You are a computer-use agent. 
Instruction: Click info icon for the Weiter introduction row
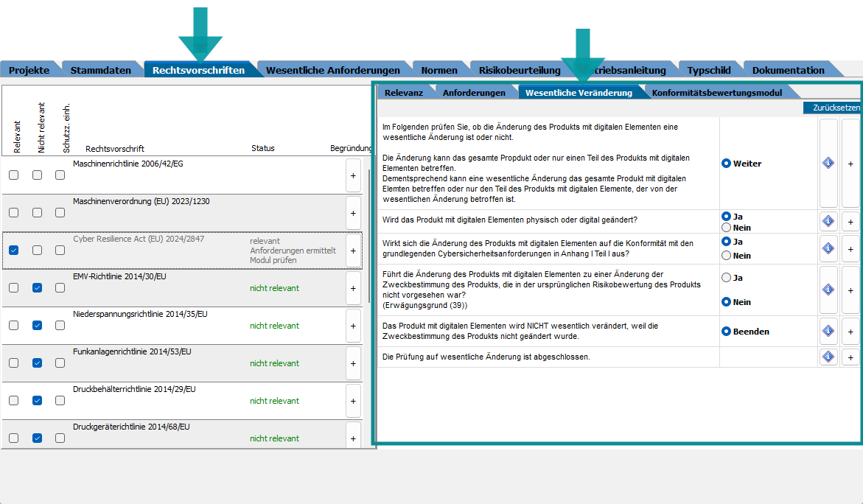point(828,164)
